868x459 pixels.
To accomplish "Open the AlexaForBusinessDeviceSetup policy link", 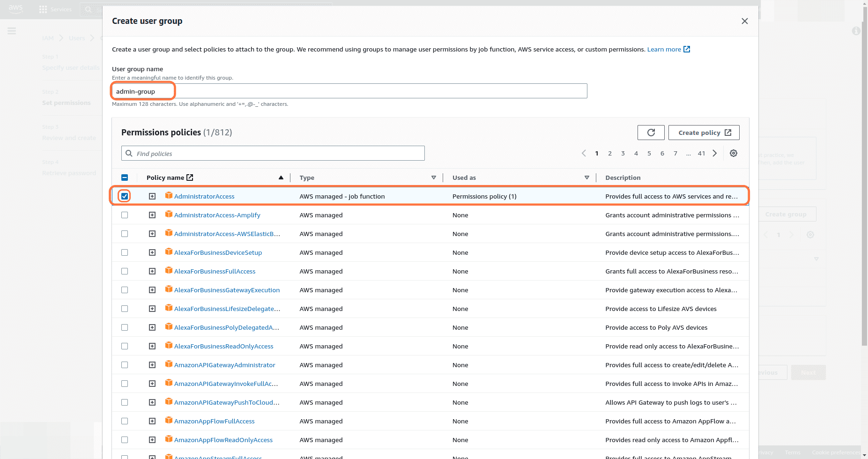I will (x=218, y=252).
